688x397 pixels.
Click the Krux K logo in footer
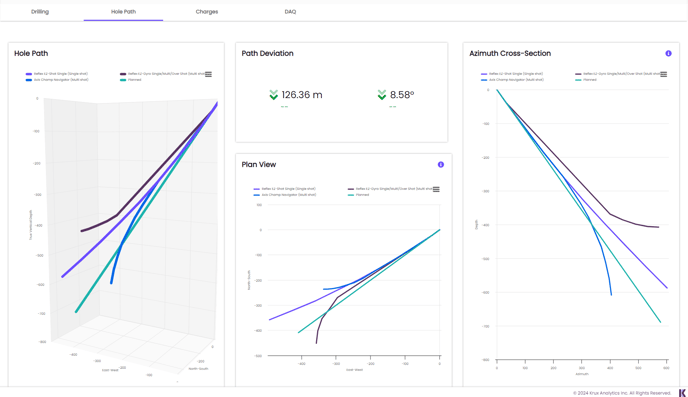coord(682,393)
